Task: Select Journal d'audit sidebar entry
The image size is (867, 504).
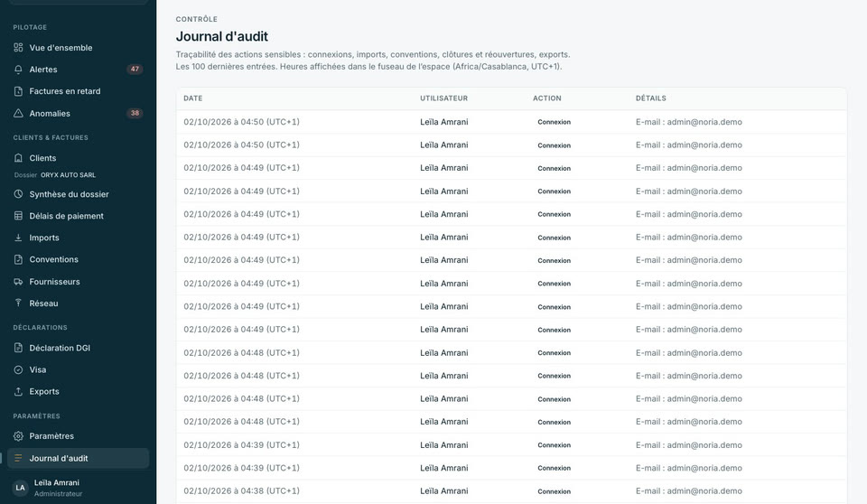Action: click(x=78, y=458)
